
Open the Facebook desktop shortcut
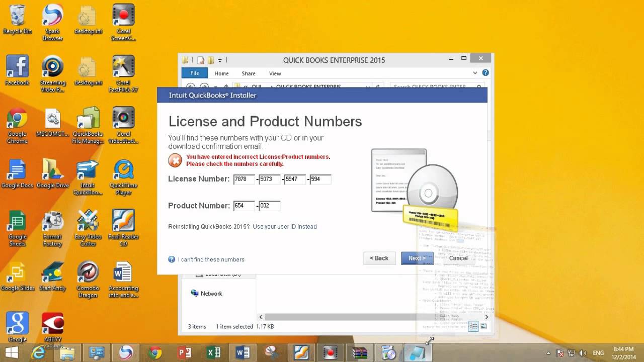tap(17, 70)
